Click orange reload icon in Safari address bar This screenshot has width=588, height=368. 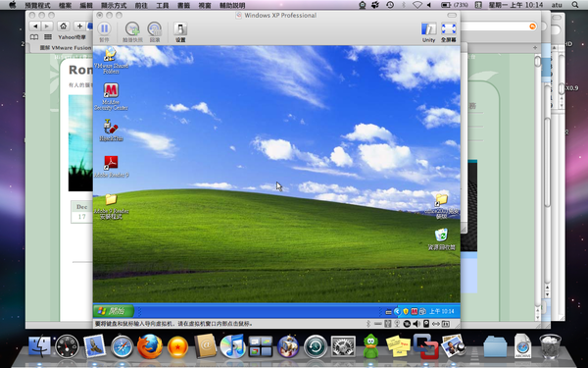point(532,26)
